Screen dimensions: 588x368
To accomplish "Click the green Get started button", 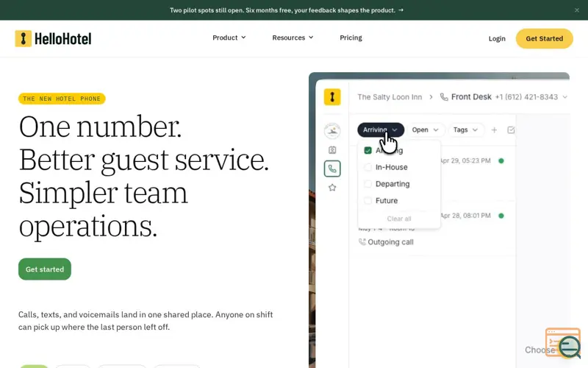I will (45, 269).
